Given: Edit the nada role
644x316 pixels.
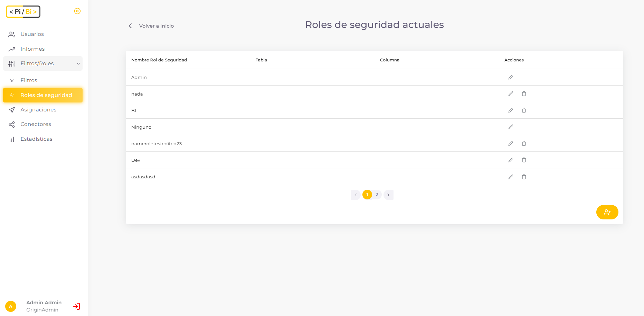Looking at the screenshot, I should [511, 94].
